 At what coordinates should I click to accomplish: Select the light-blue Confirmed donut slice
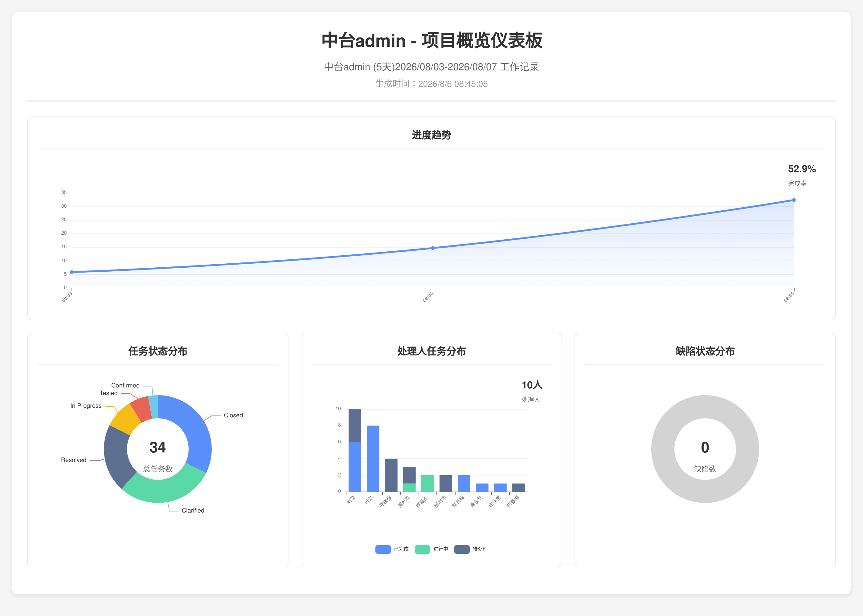point(154,407)
